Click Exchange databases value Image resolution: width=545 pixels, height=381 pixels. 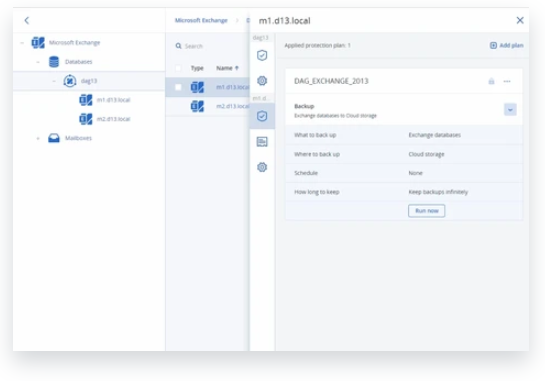click(x=434, y=135)
